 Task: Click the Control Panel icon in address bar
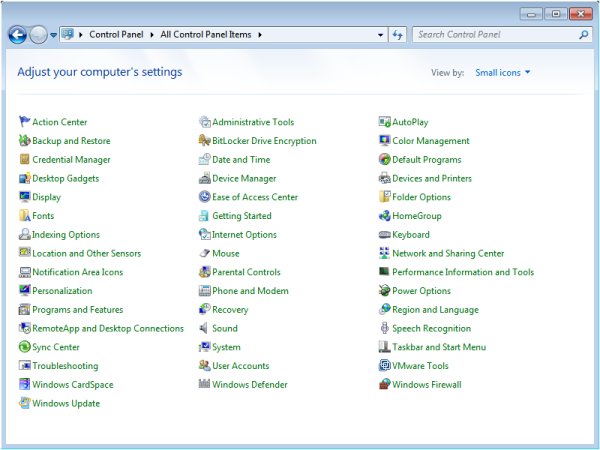[x=68, y=34]
